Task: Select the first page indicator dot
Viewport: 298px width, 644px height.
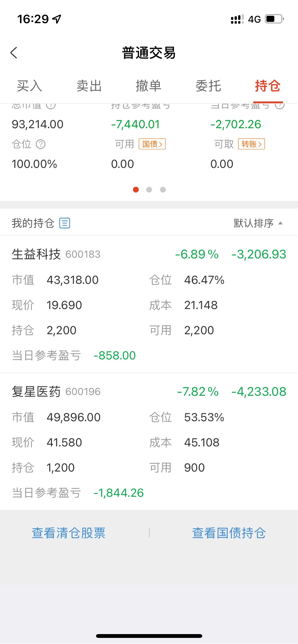Action: pyautogui.click(x=136, y=189)
